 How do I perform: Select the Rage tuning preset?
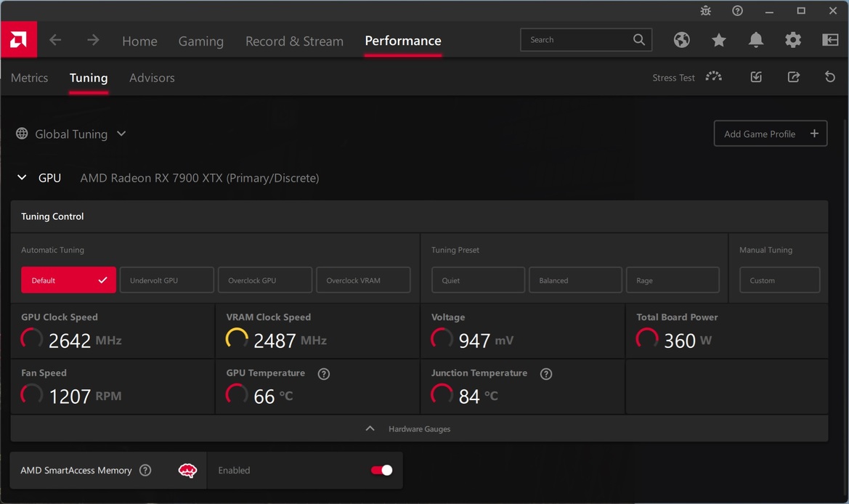(x=673, y=280)
